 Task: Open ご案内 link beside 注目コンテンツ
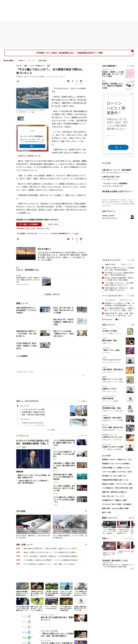(x=132, y=325)
